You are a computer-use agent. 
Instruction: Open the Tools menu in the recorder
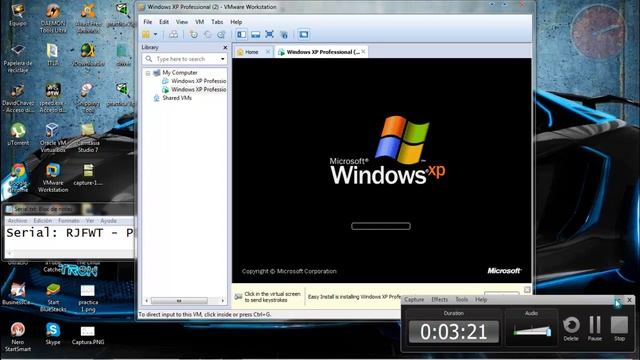(x=462, y=300)
